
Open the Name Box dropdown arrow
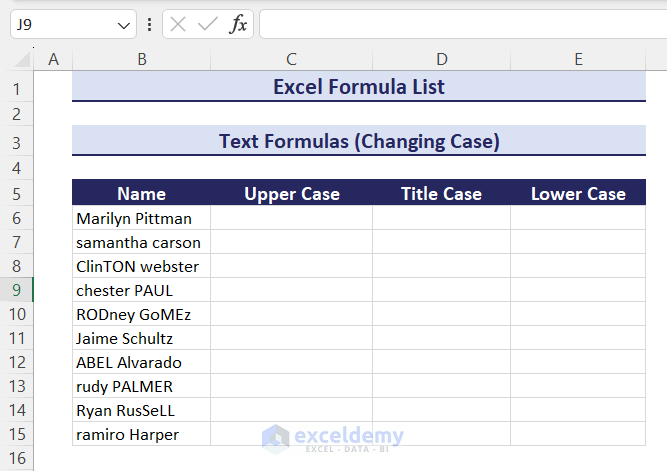click(124, 25)
